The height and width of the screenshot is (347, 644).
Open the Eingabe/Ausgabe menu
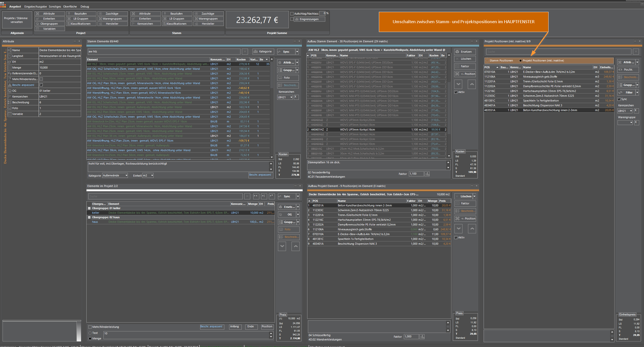(35, 7)
